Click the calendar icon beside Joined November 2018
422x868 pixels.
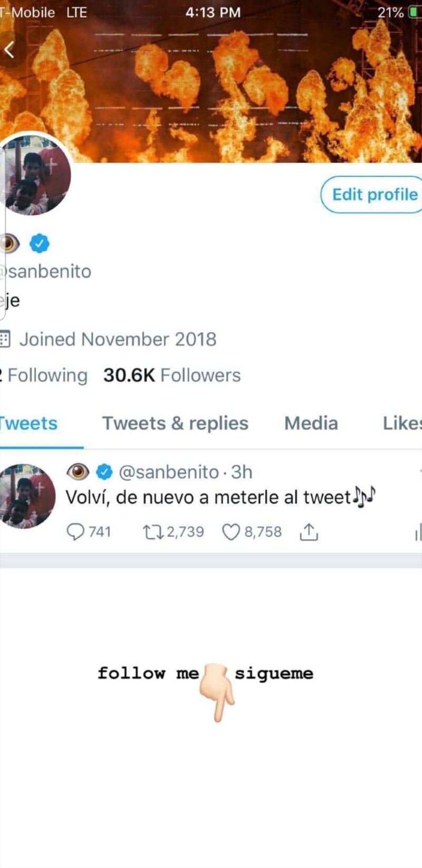[5, 339]
